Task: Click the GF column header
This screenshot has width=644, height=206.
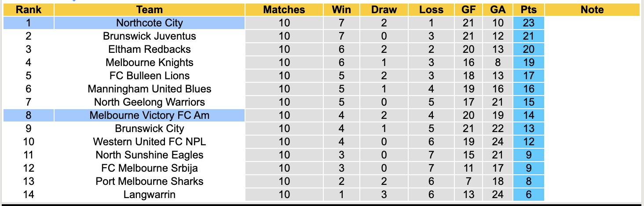Action: 468,10
